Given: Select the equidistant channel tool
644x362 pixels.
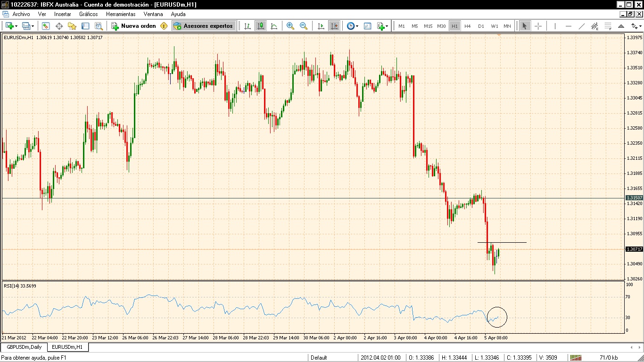Looking at the screenshot, I should [x=595, y=26].
